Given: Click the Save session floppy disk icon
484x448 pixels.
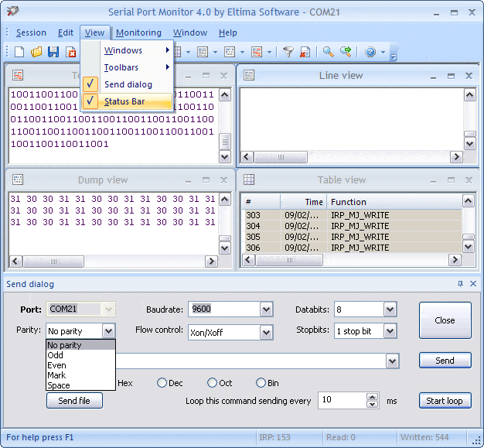Looking at the screenshot, I should [53, 52].
